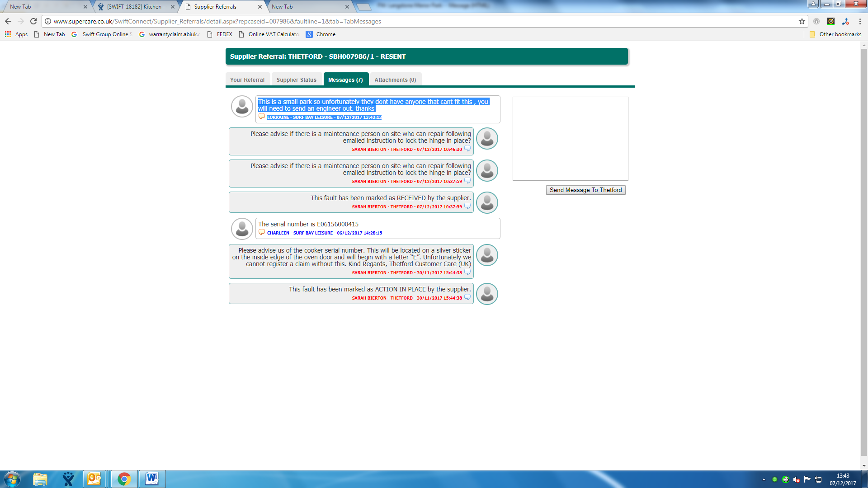The height and width of the screenshot is (488, 868).
Task: Click the browser reload icon
Action: click(33, 21)
